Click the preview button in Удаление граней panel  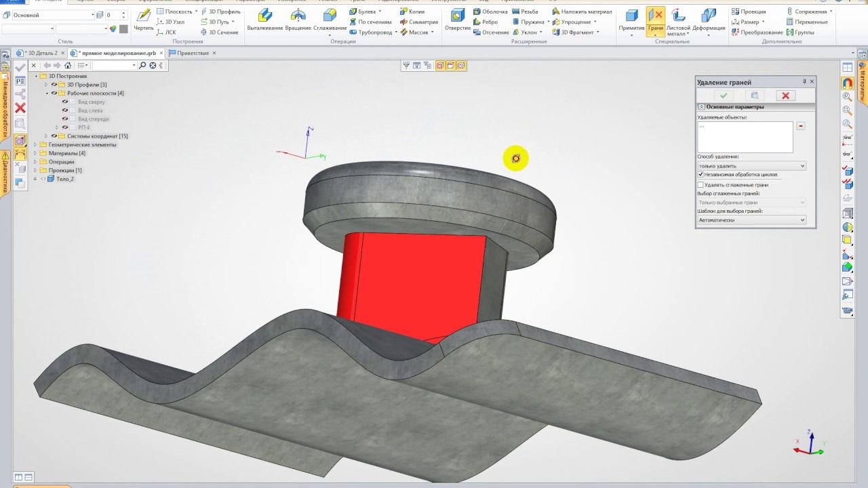(x=754, y=96)
